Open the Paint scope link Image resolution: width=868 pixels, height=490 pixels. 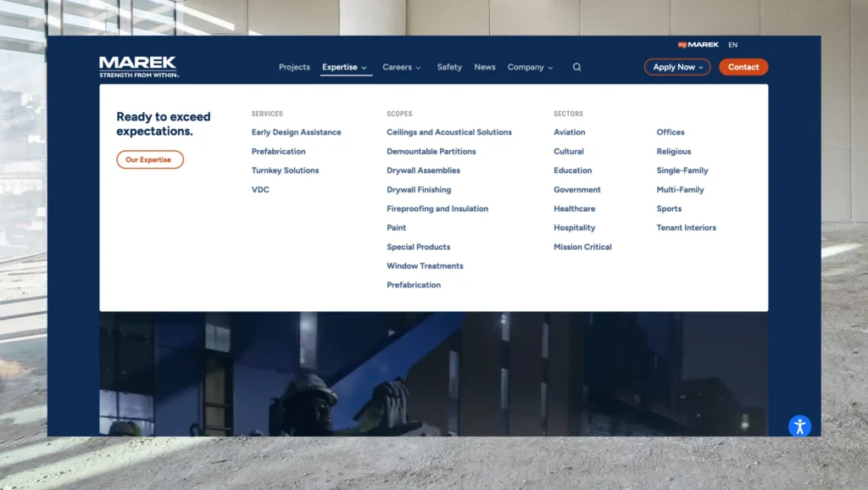pos(397,227)
